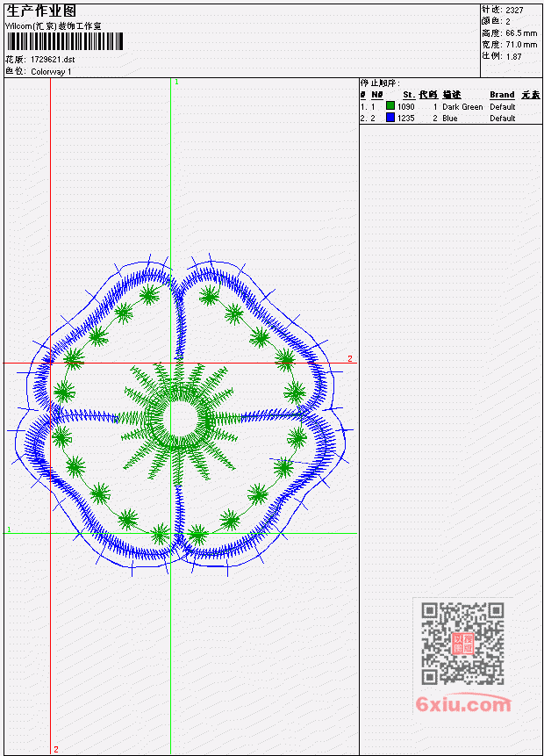Viewport: 544px width, 756px height.
Task: Click the red guide label 2 at right
Action: 350,359
